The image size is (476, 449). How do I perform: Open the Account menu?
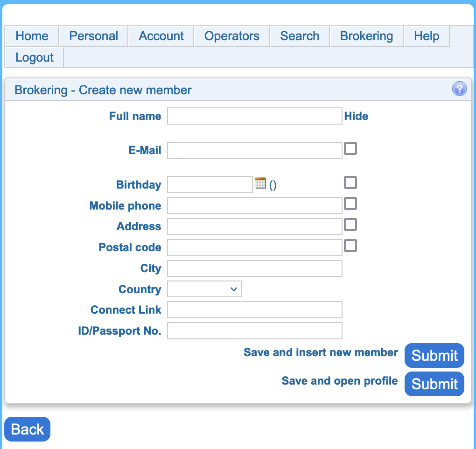pyautogui.click(x=161, y=36)
